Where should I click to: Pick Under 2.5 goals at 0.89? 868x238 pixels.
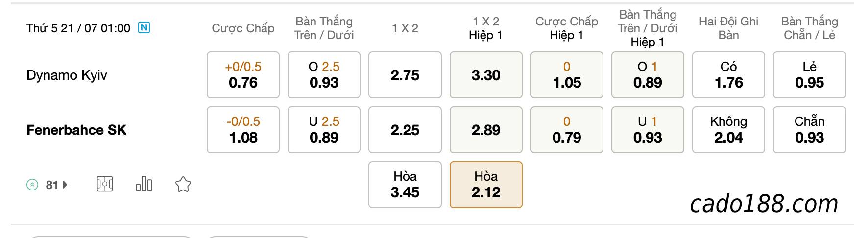[324, 130]
